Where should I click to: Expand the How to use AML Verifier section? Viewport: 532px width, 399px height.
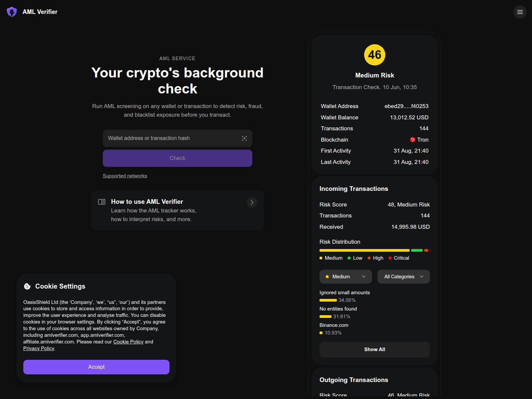tap(178, 210)
